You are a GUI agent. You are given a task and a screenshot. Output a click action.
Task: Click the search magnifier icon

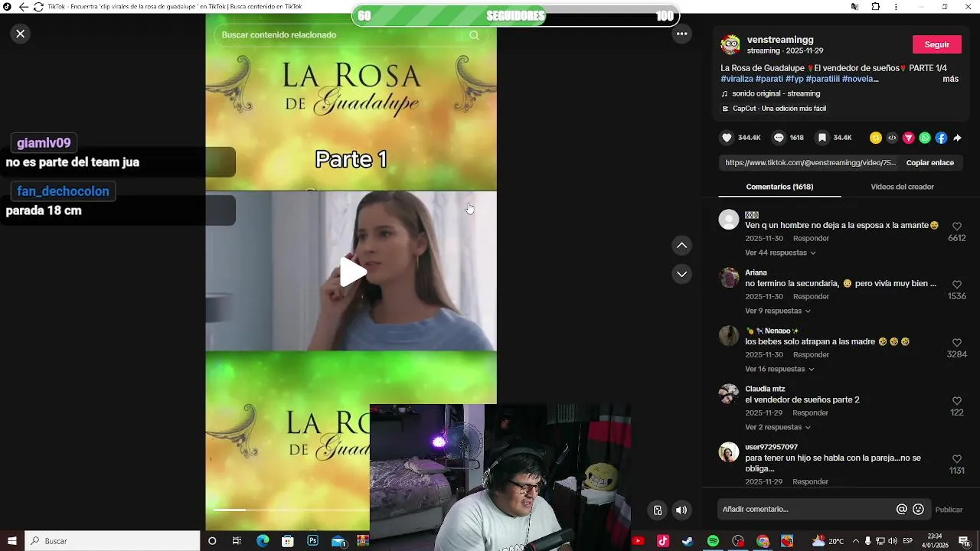(x=474, y=35)
